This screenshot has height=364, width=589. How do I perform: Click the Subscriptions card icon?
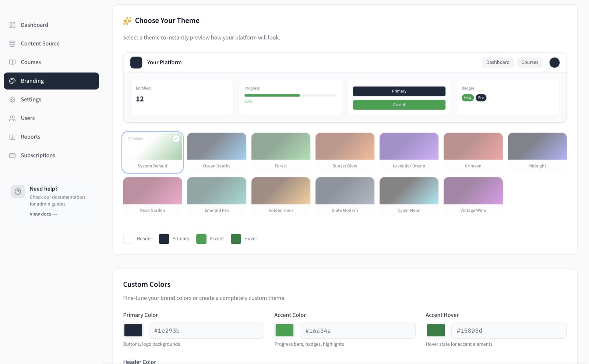(12, 155)
